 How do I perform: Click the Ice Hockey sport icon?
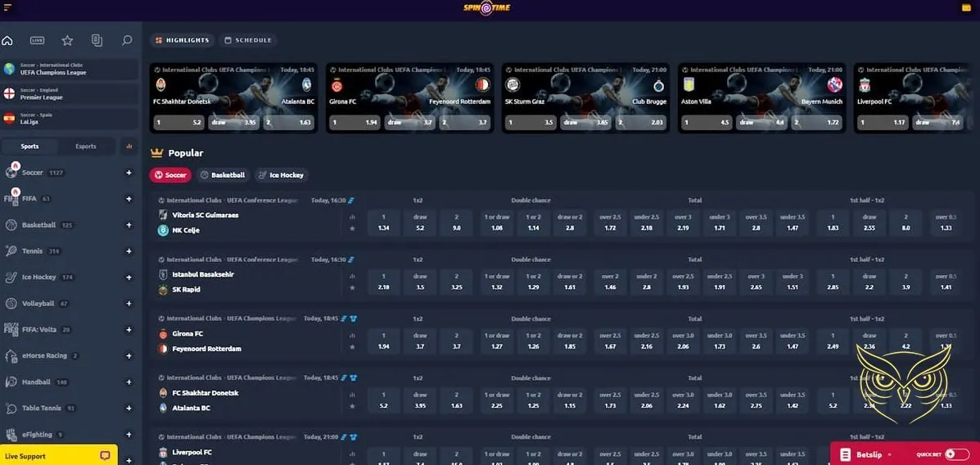[11, 278]
